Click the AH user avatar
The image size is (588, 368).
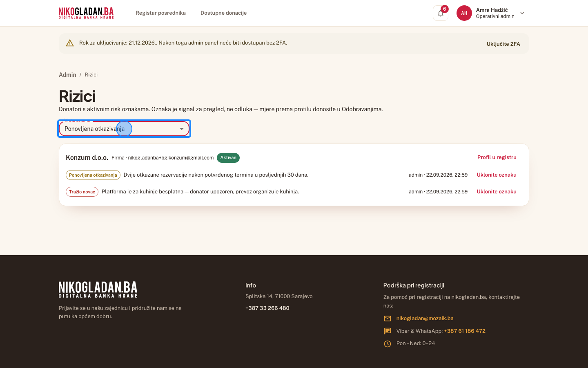pyautogui.click(x=464, y=13)
